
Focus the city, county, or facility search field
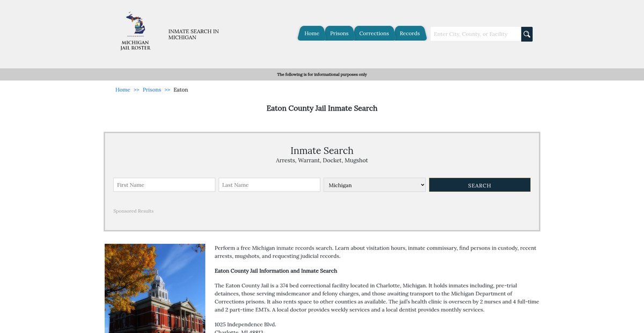475,34
